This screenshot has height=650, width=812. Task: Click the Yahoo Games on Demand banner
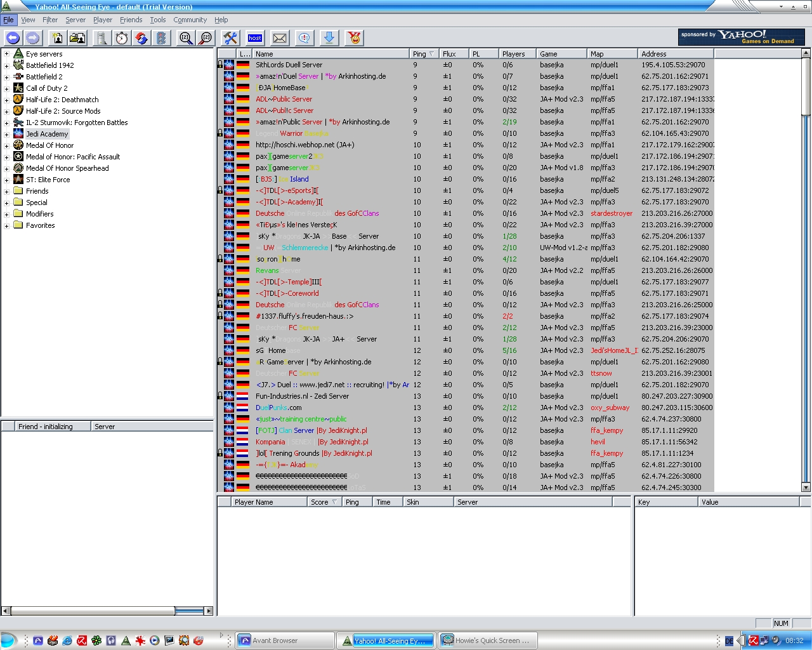pos(741,37)
